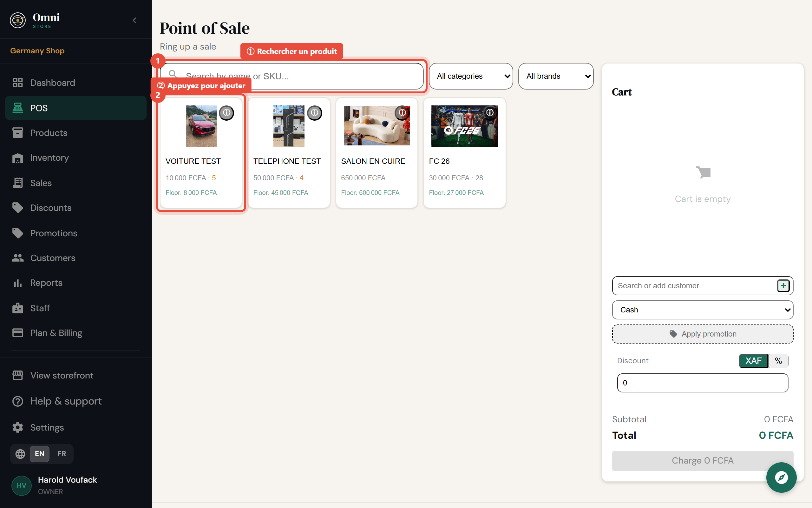The height and width of the screenshot is (508, 812).
Task: Click the Apply promotion tag icon
Action: pos(673,334)
